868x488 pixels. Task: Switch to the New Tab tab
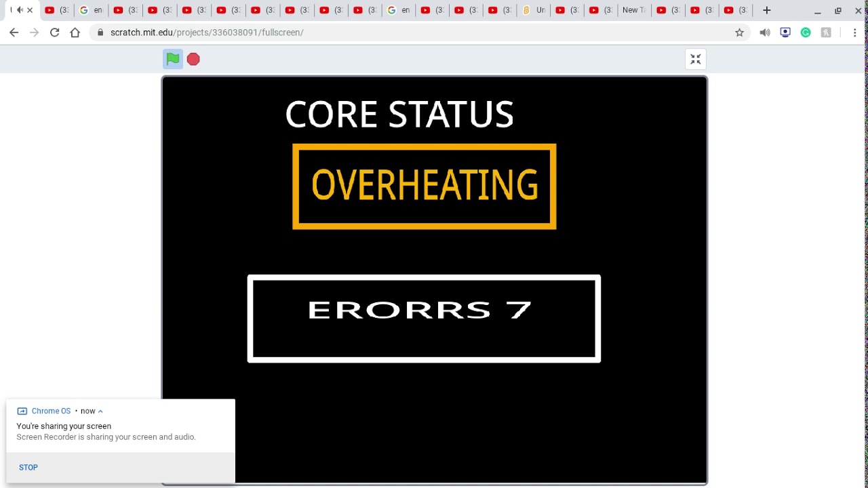(x=633, y=10)
